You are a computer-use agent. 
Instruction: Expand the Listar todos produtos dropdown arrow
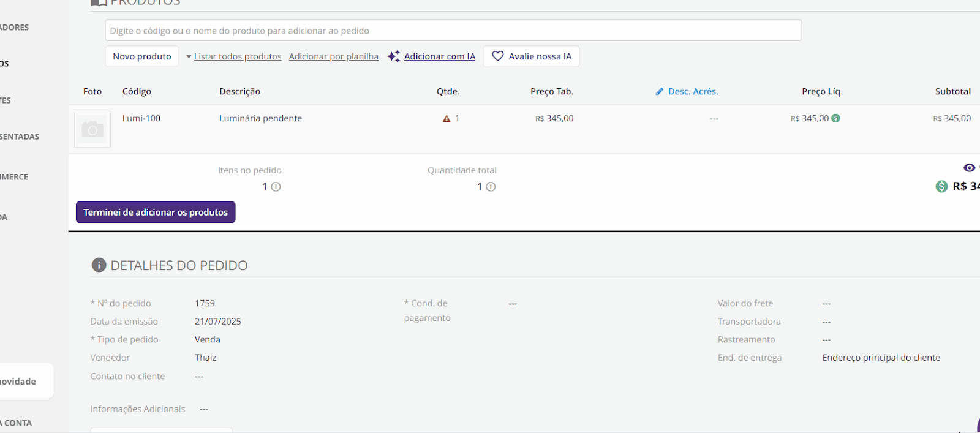[x=189, y=57]
